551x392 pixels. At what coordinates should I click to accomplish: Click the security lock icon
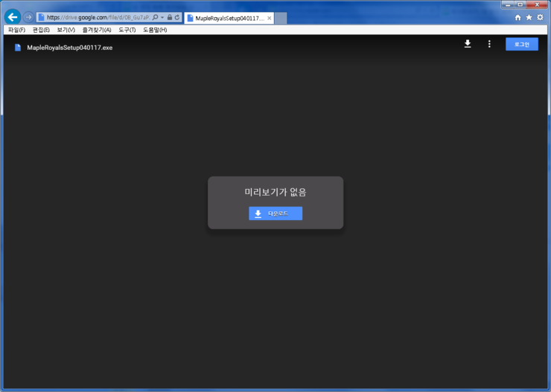(170, 17)
